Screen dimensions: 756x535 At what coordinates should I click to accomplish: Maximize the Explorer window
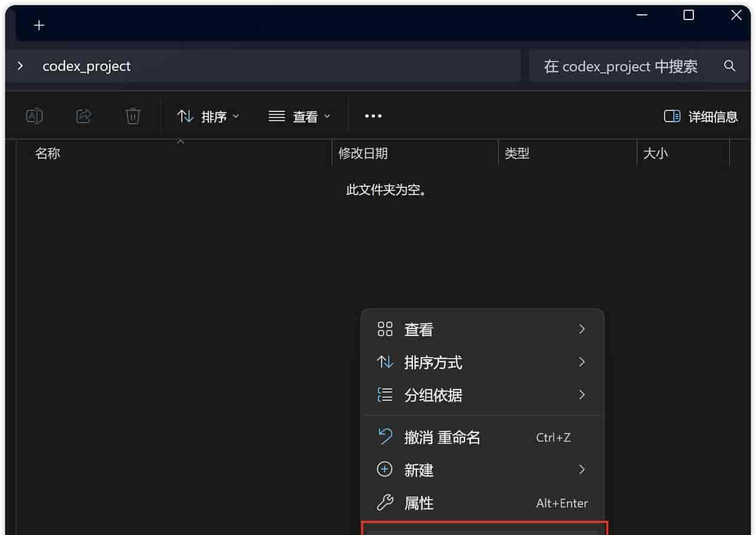[x=689, y=15]
